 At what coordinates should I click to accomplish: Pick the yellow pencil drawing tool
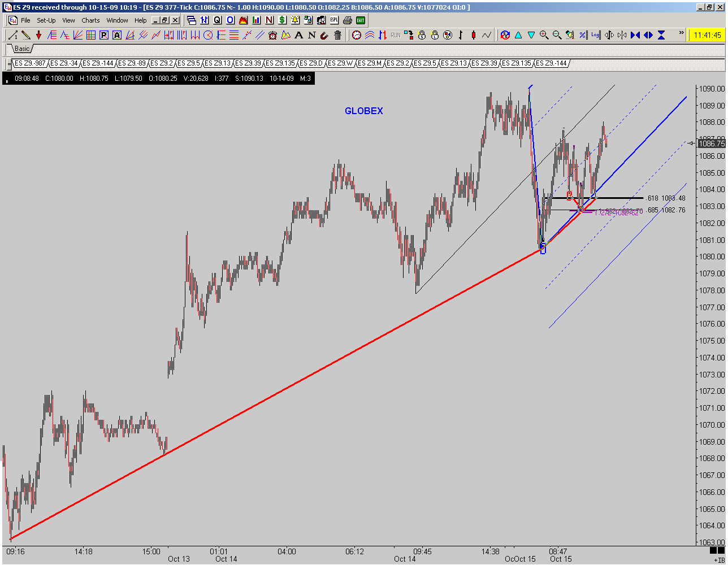[25, 35]
